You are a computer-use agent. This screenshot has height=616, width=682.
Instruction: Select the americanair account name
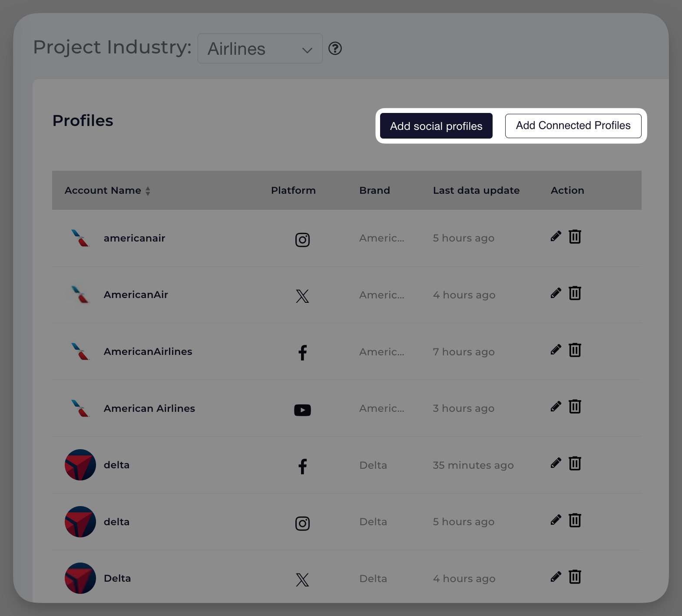pyautogui.click(x=134, y=238)
